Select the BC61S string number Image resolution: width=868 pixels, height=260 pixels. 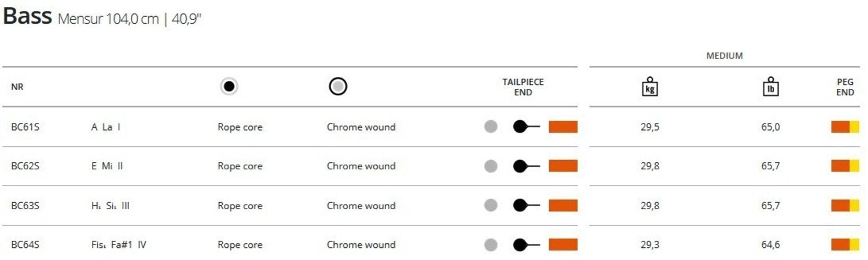point(25,127)
